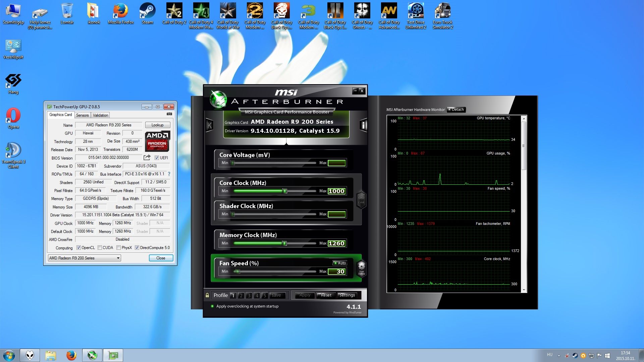This screenshot has width=644, height=362.
Task: Toggle Apply overclocking at system startup
Action: tap(212, 306)
